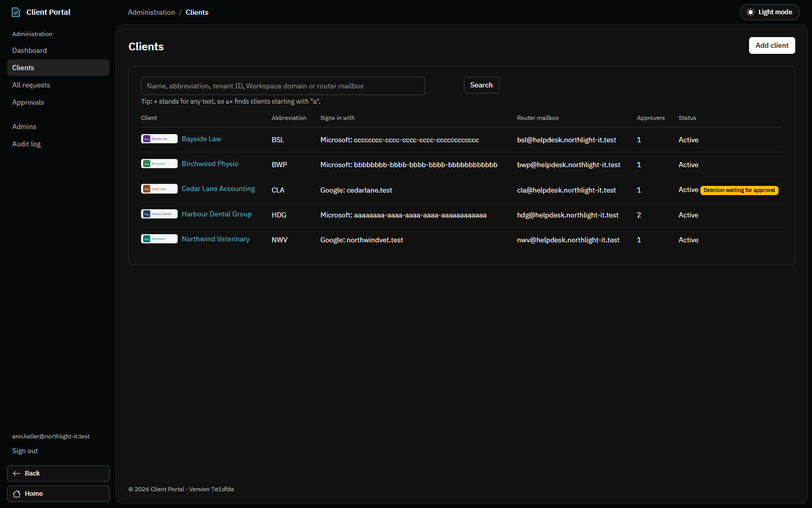Click the Microsoft bbbbbbbb tenant ID cell
The image size is (812, 508).
409,165
